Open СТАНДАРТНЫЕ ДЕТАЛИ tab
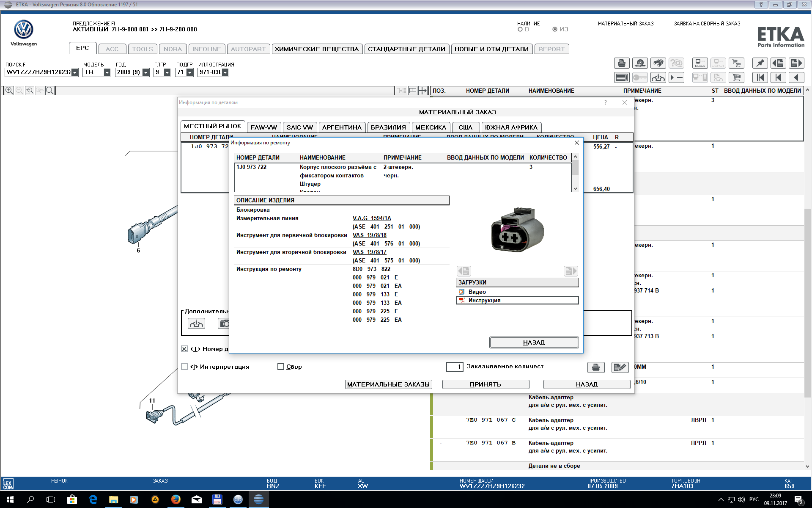 406,49
